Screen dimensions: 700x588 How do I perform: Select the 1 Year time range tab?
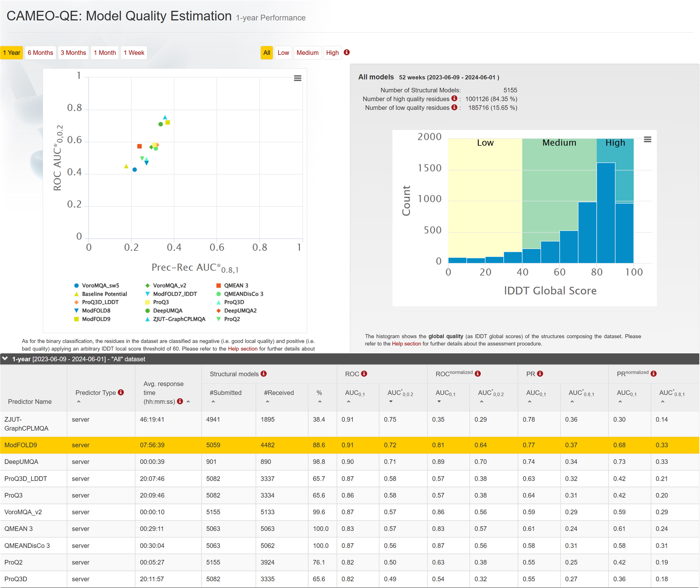12,53
